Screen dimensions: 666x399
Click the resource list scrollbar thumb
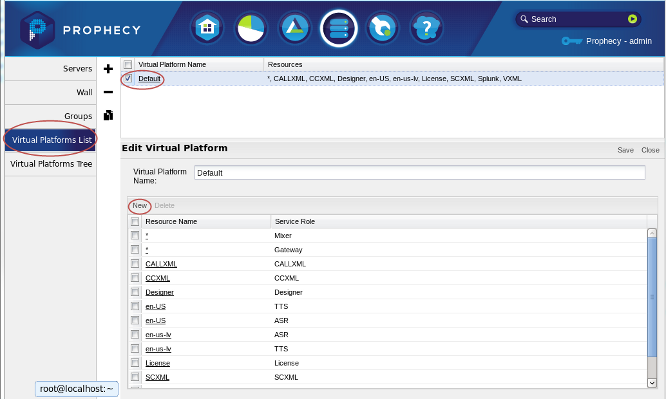tap(652, 297)
